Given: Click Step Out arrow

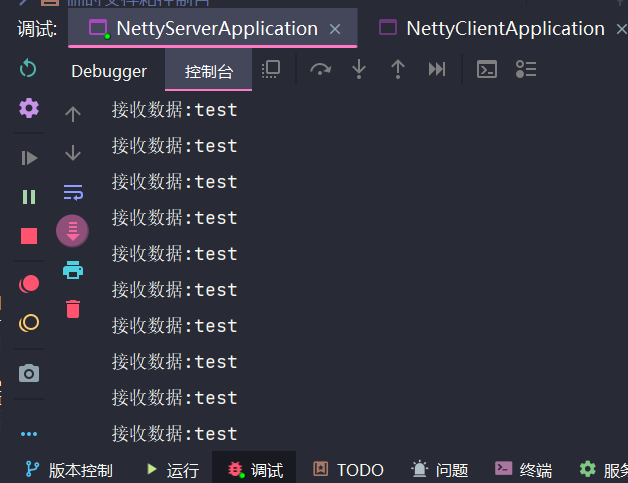Looking at the screenshot, I should click(x=398, y=69).
